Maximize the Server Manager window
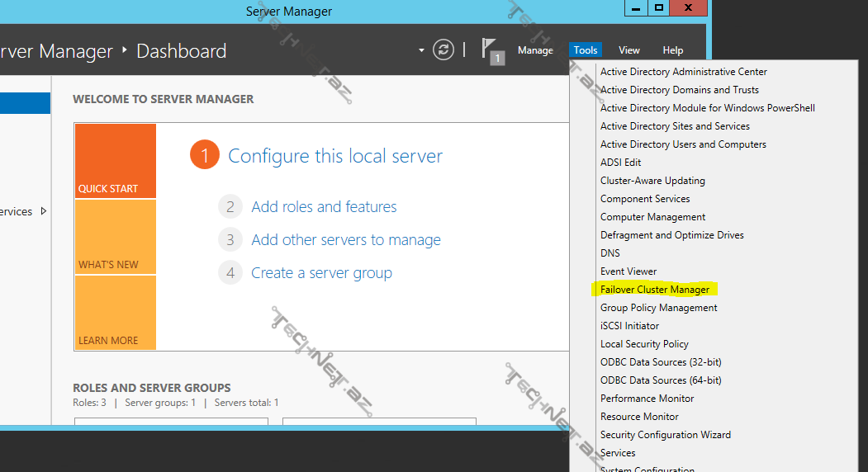Viewport: 868px width, 472px height. pos(658,7)
